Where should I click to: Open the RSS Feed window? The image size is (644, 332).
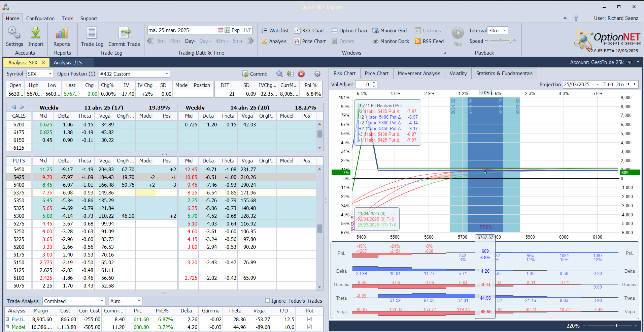(x=429, y=41)
